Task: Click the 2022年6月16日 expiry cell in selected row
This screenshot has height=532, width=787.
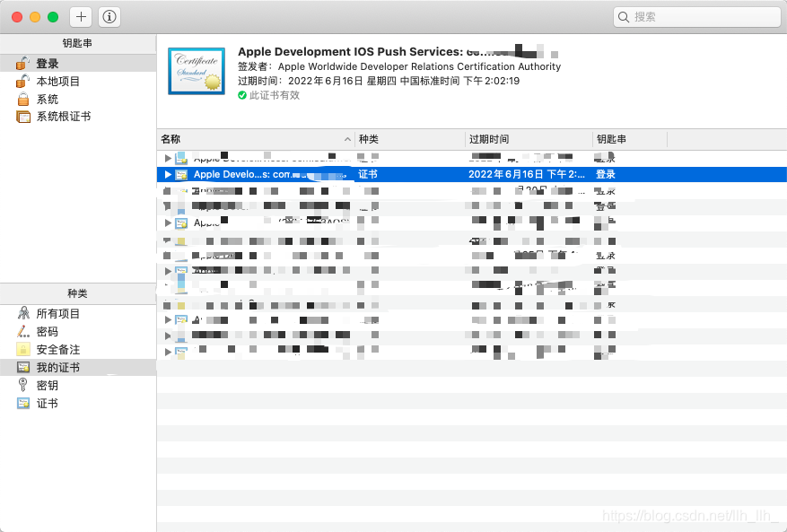Action: (527, 174)
